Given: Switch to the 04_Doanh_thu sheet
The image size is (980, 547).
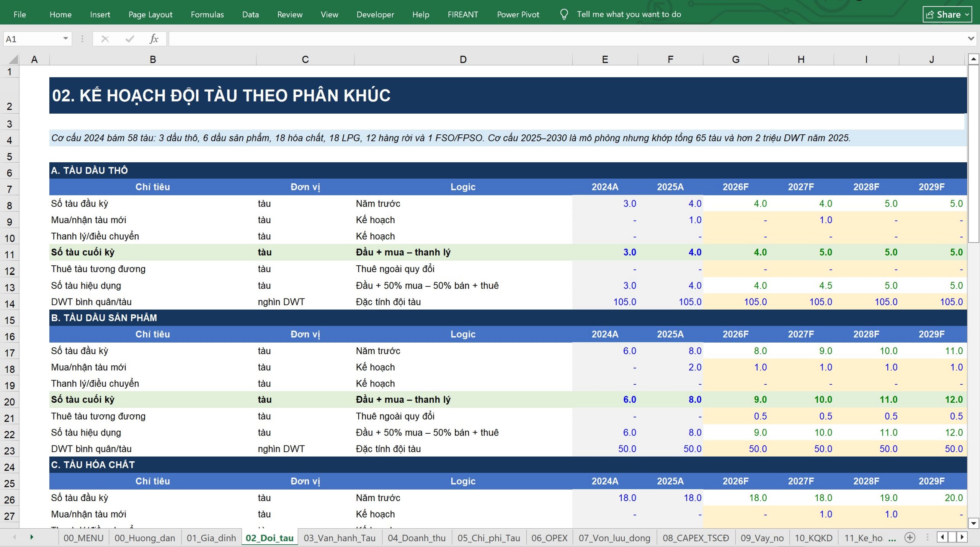Looking at the screenshot, I should [416, 538].
